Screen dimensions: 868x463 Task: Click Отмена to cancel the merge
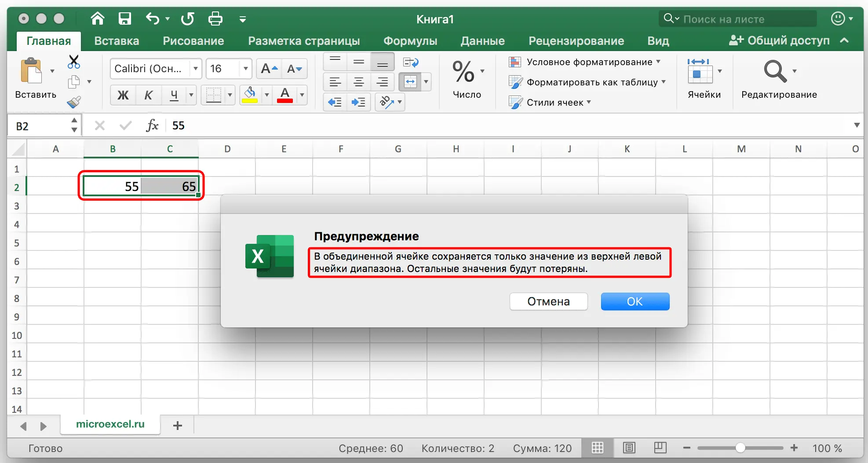click(x=548, y=301)
